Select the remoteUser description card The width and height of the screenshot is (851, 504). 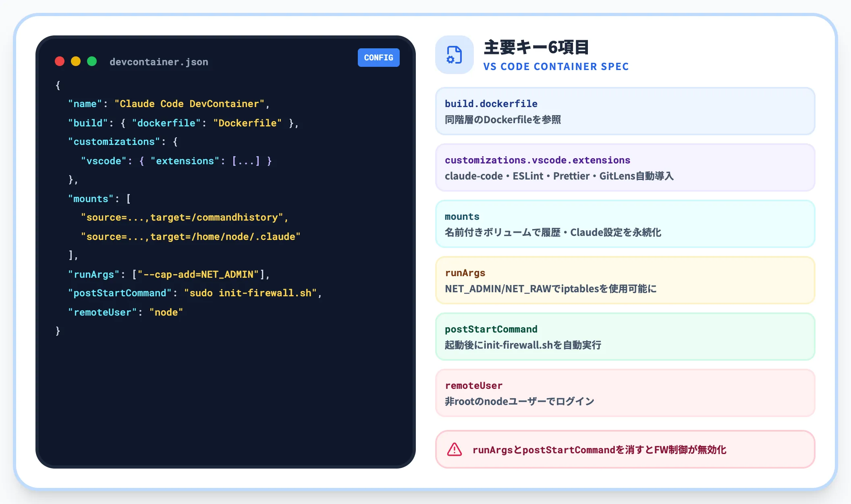click(x=625, y=393)
